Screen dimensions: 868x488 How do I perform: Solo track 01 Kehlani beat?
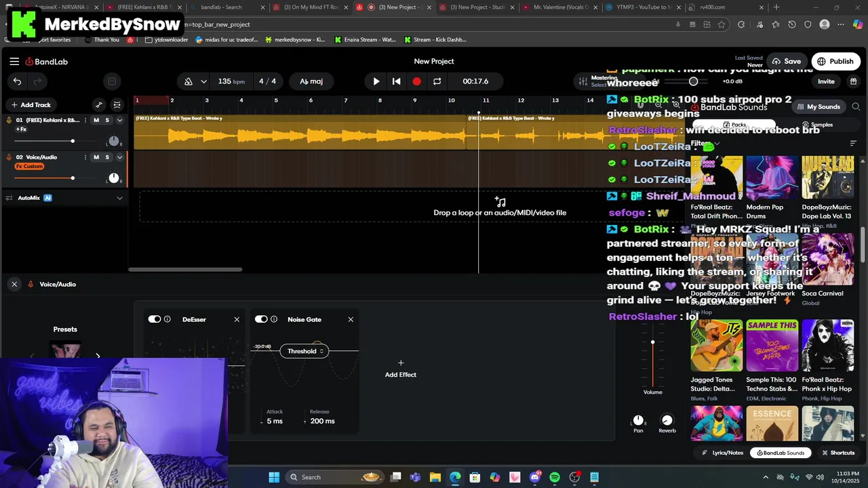click(x=107, y=120)
